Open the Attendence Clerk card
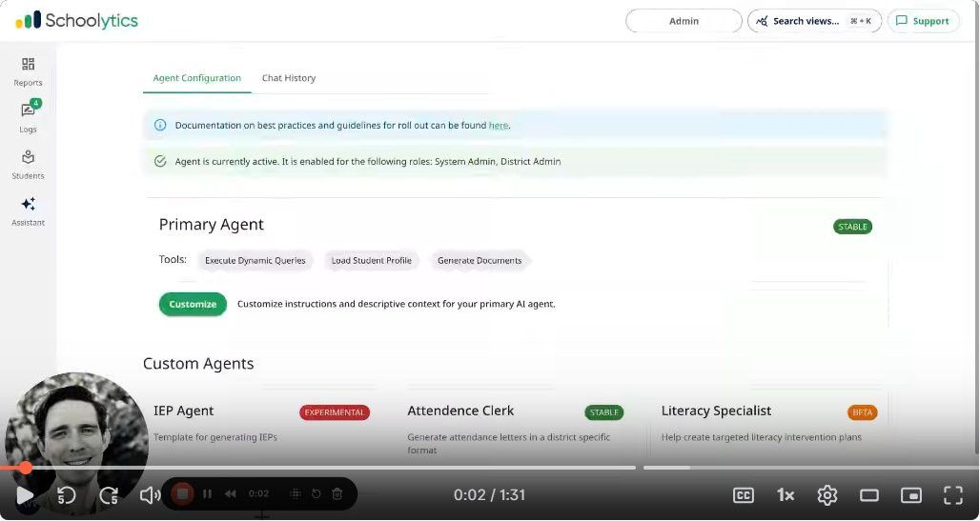The image size is (980, 521). (x=517, y=430)
